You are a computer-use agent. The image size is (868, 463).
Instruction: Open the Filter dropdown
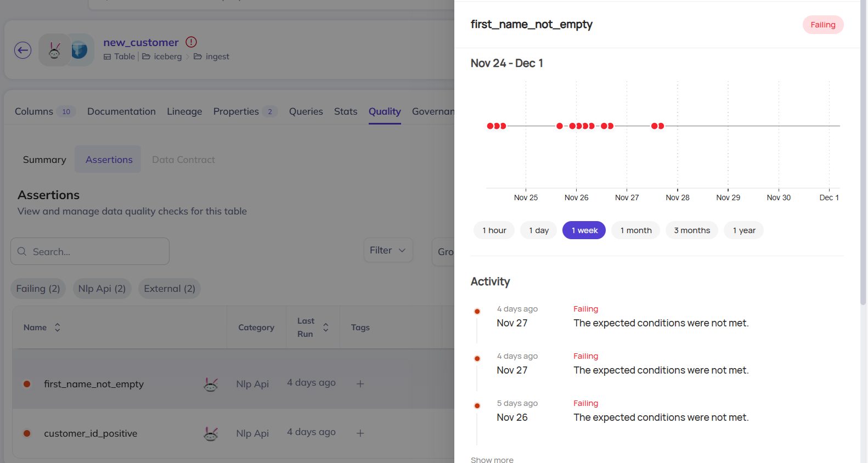click(x=388, y=250)
